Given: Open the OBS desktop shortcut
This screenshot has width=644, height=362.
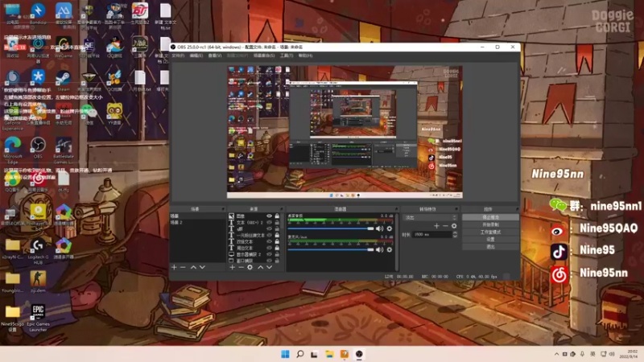Looking at the screenshot, I should (38, 148).
